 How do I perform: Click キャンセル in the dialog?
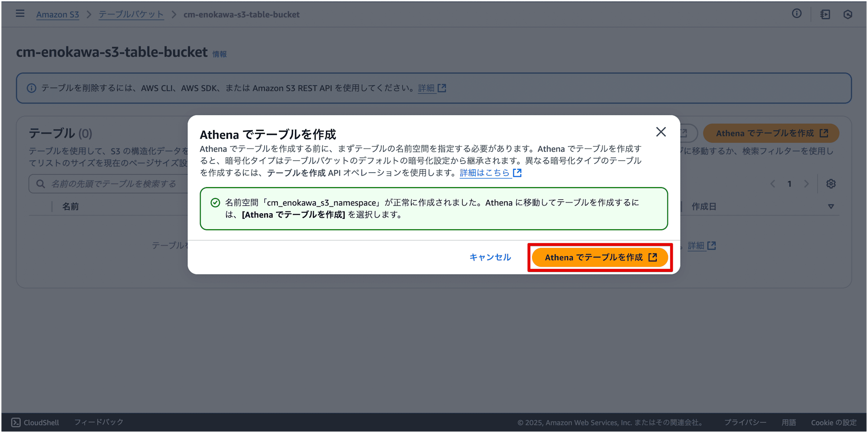pos(490,258)
